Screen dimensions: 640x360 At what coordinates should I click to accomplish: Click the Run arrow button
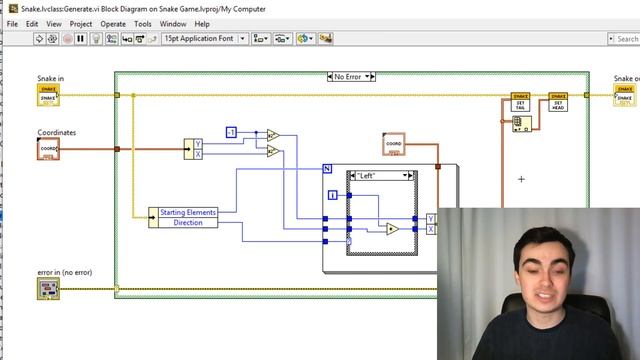(39, 39)
